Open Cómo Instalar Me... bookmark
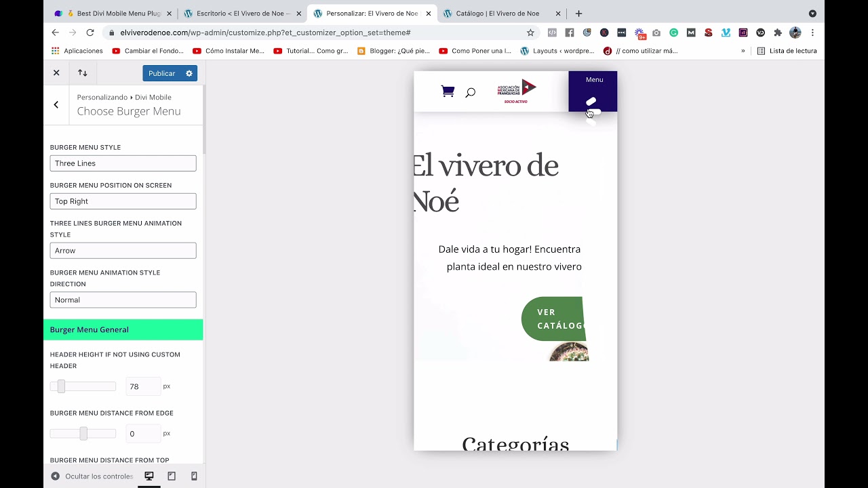Image resolution: width=868 pixels, height=488 pixels. (229, 51)
